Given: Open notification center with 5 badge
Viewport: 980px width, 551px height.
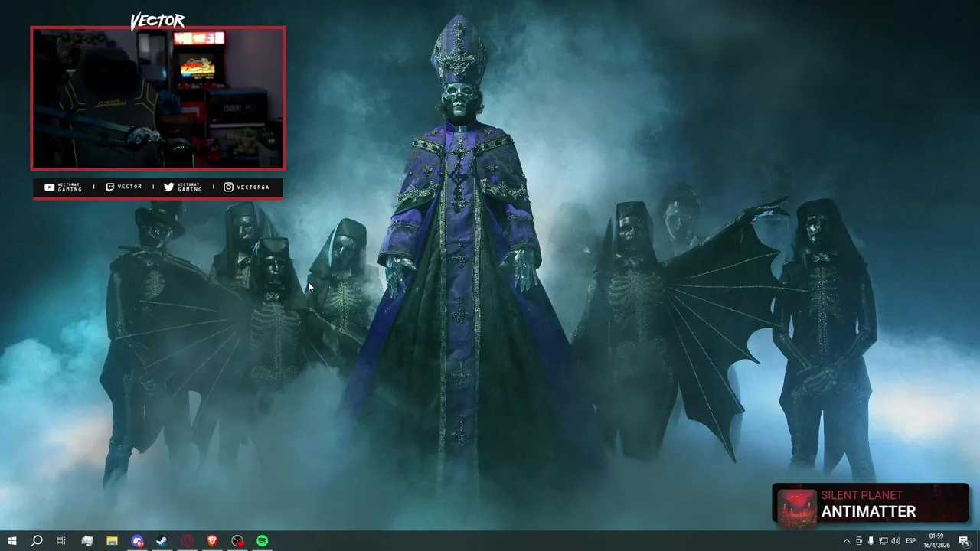Looking at the screenshot, I should (x=964, y=541).
